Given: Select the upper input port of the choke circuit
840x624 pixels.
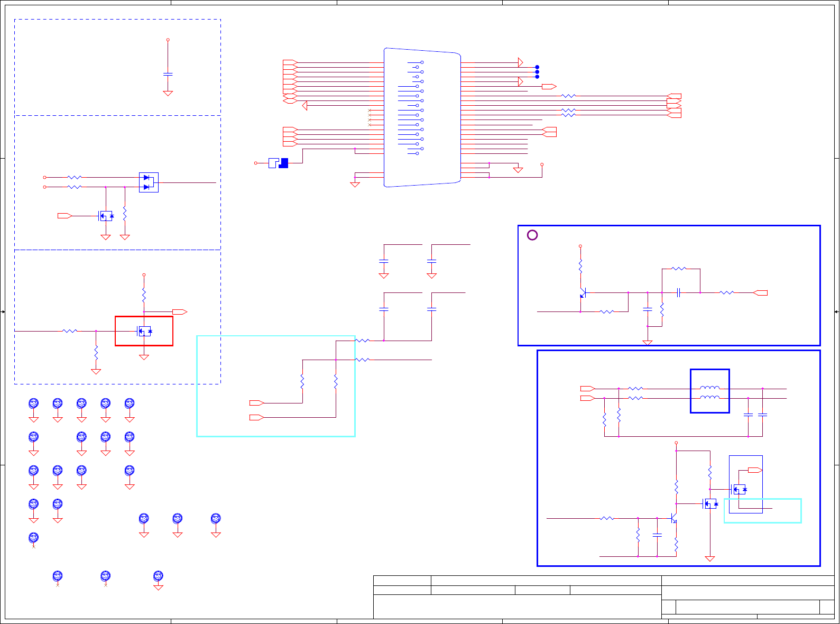Looking at the screenshot, I should point(588,389).
